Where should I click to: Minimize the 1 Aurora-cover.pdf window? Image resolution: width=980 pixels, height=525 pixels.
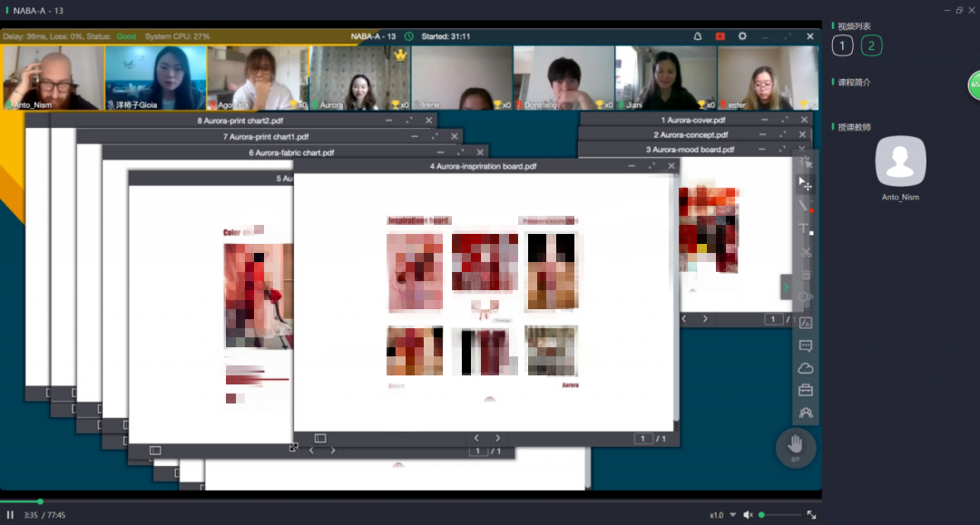click(x=764, y=120)
